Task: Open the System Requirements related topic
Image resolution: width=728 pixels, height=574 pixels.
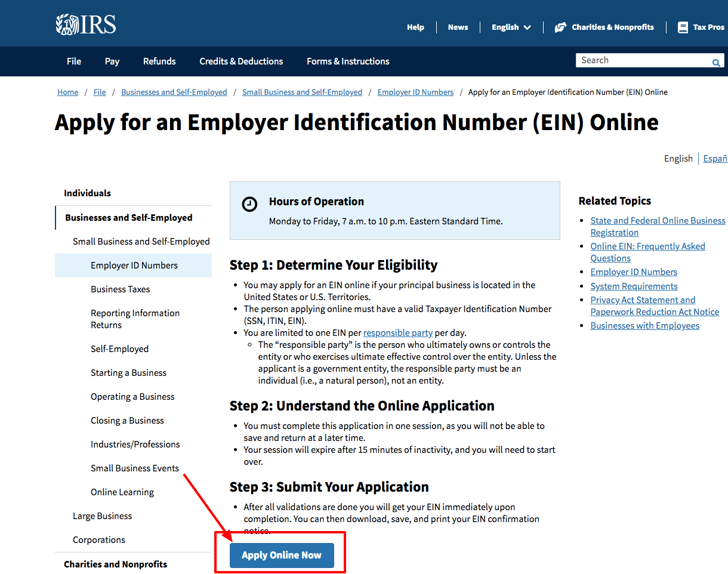Action: point(634,286)
